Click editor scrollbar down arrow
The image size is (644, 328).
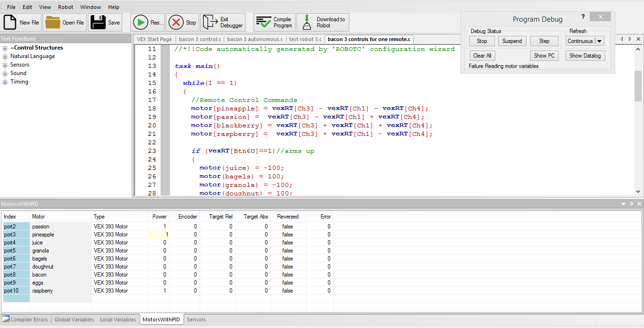(638, 192)
